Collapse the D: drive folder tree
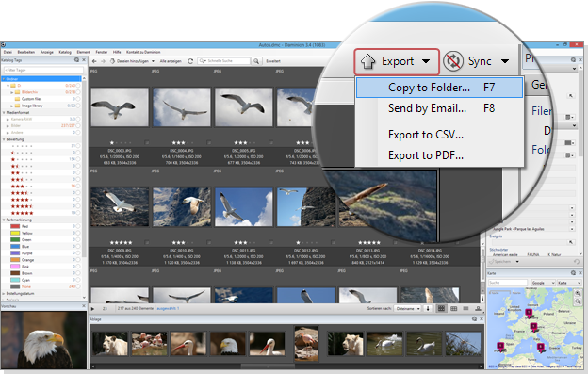The image size is (588, 374). tap(8, 86)
